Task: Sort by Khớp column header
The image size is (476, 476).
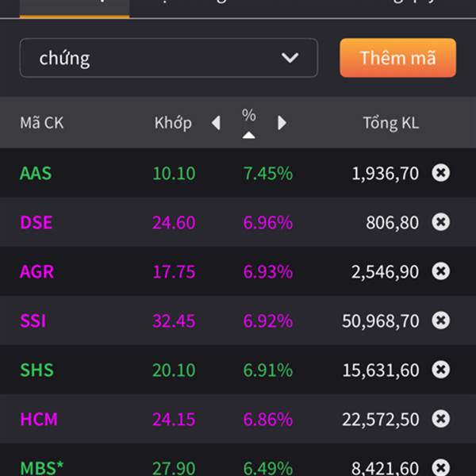Action: 173,123
